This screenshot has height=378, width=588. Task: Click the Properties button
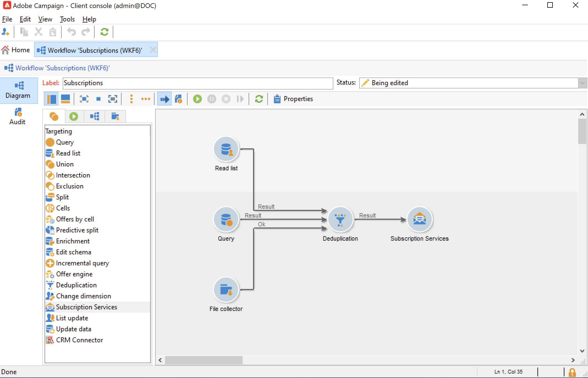click(293, 99)
